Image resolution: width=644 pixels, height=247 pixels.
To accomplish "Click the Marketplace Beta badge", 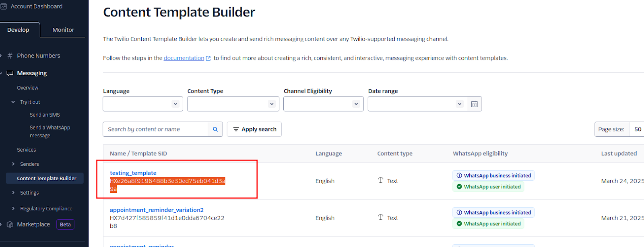I will tap(65, 224).
